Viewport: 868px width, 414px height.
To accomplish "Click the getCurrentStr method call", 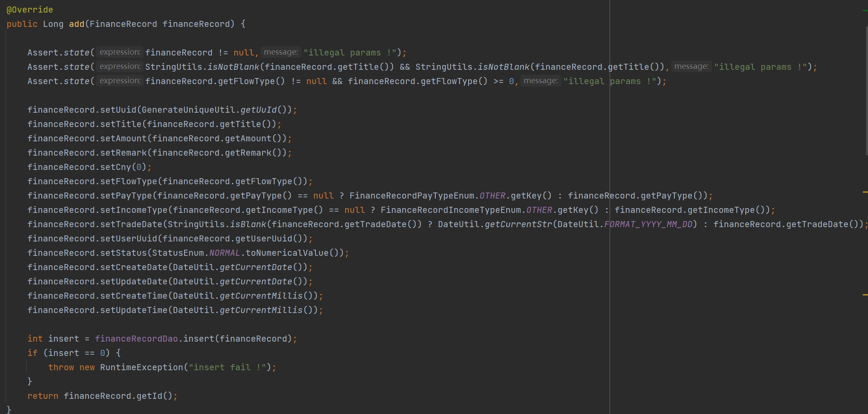I will (518, 224).
